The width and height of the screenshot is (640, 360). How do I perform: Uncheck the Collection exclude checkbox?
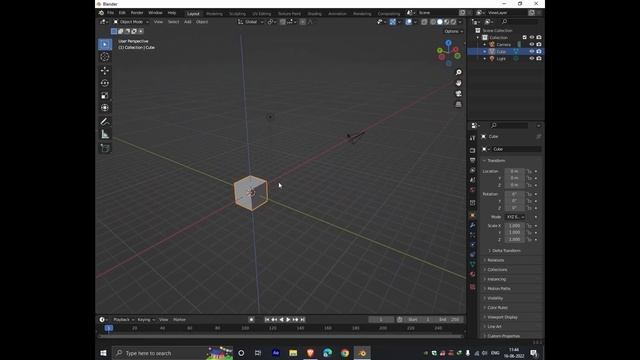524,37
